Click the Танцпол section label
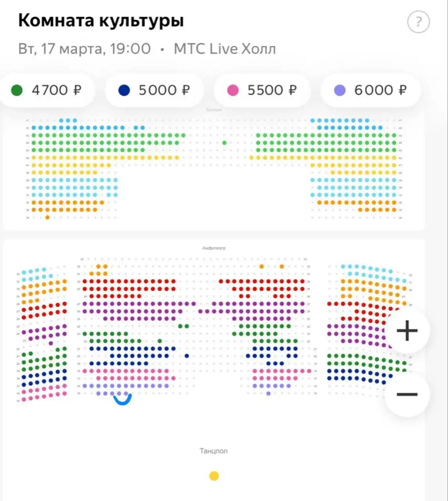448x501 pixels. pos(213,451)
